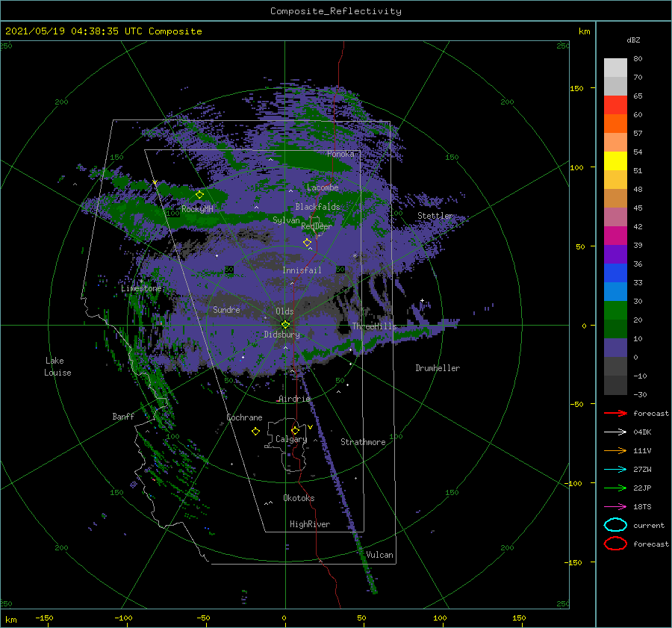Screen dimensions: 672x628
Task: Click the 'Airdrie' city label
Action: click(294, 399)
